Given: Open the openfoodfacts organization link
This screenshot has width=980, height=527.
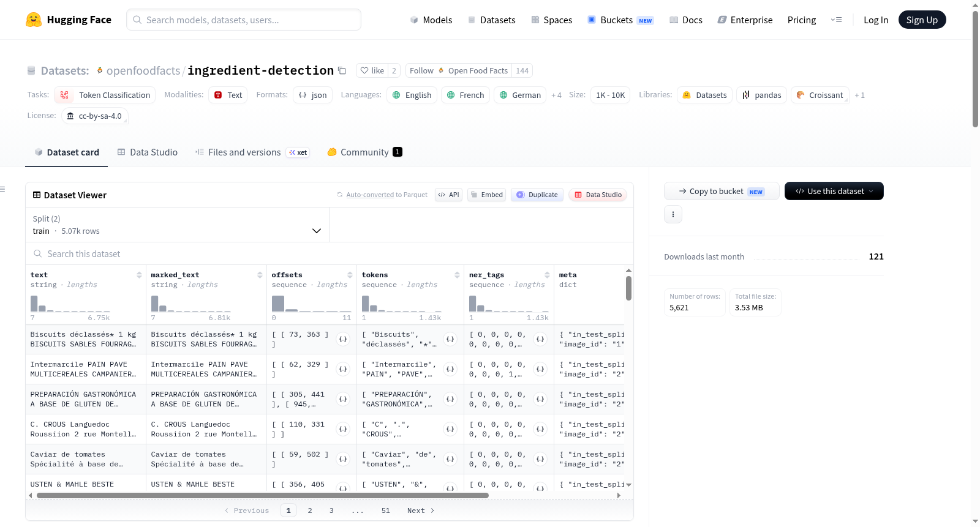Looking at the screenshot, I should click(143, 70).
